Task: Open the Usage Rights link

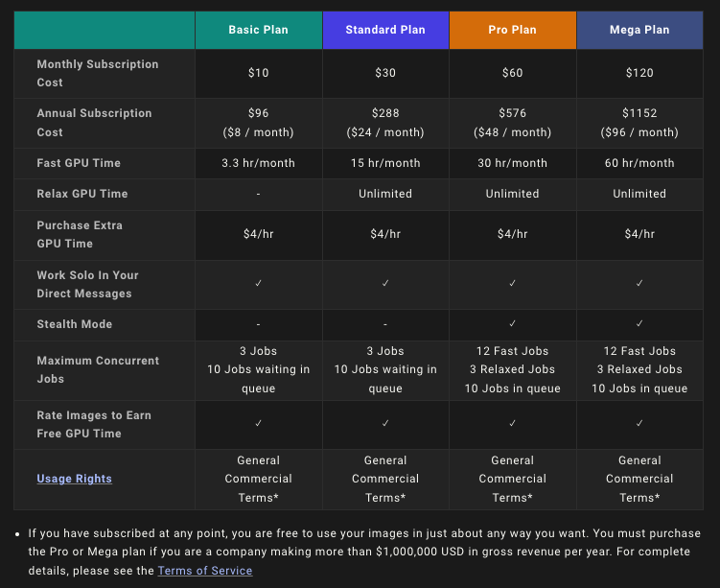Action: 75,479
